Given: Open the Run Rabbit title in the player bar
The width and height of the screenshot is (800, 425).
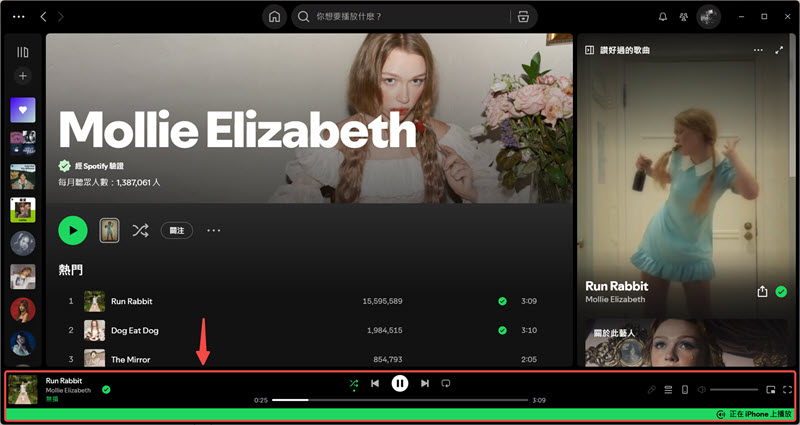Looking at the screenshot, I should point(64,381).
